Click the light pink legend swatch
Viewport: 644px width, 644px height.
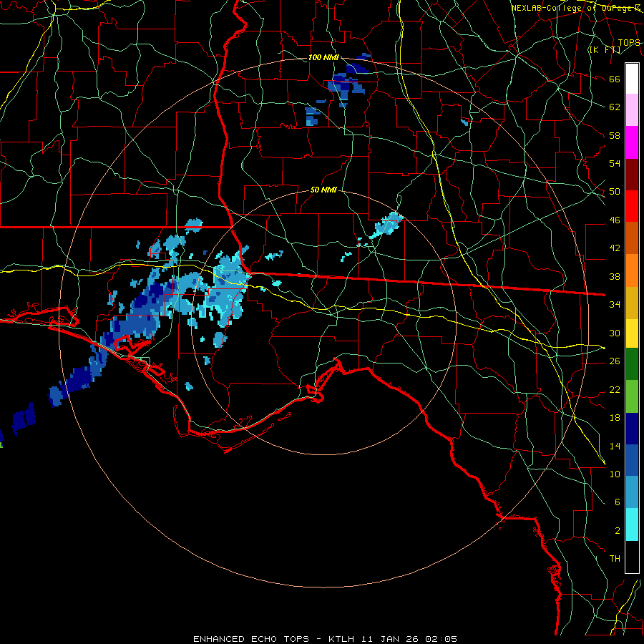[632, 109]
